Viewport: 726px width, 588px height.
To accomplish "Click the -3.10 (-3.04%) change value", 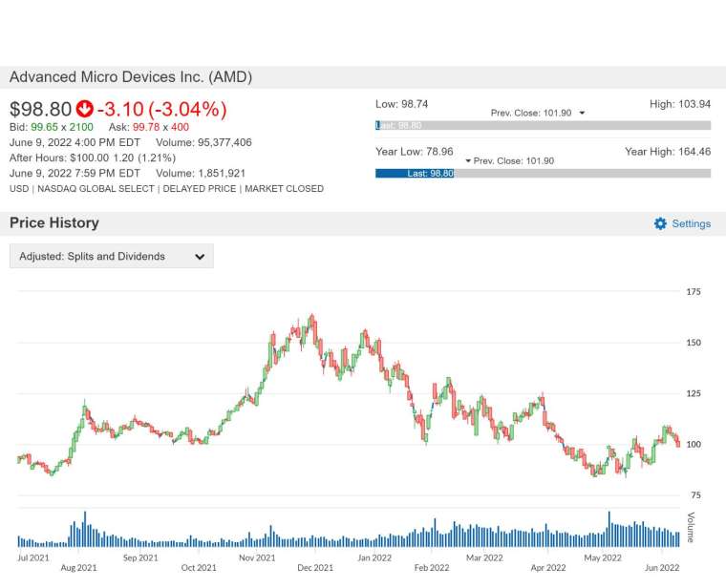I will point(162,109).
